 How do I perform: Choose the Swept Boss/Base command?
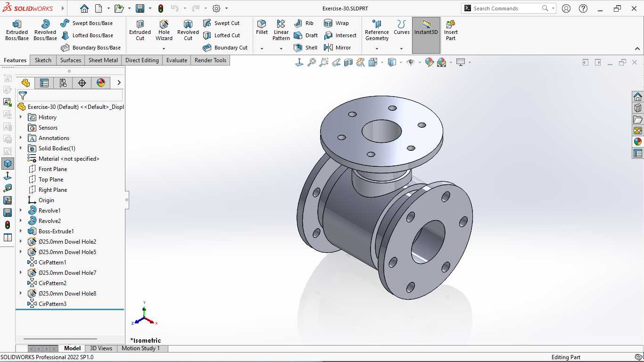87,23
